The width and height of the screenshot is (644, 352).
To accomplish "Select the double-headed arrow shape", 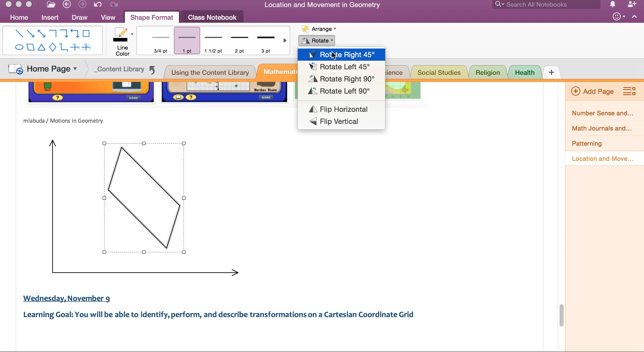I will coord(41,33).
